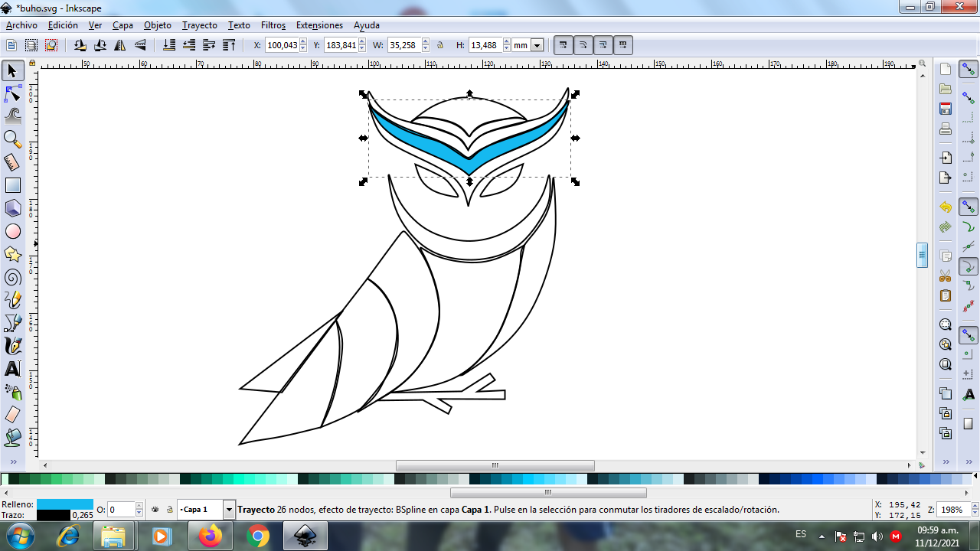980x551 pixels.
Task: Click the Redo green arrow icon
Action: click(x=946, y=227)
